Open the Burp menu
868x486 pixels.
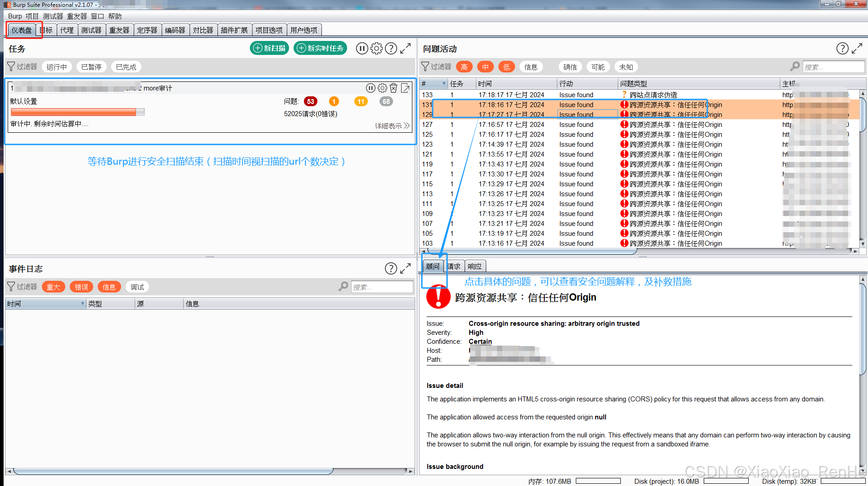[15, 16]
